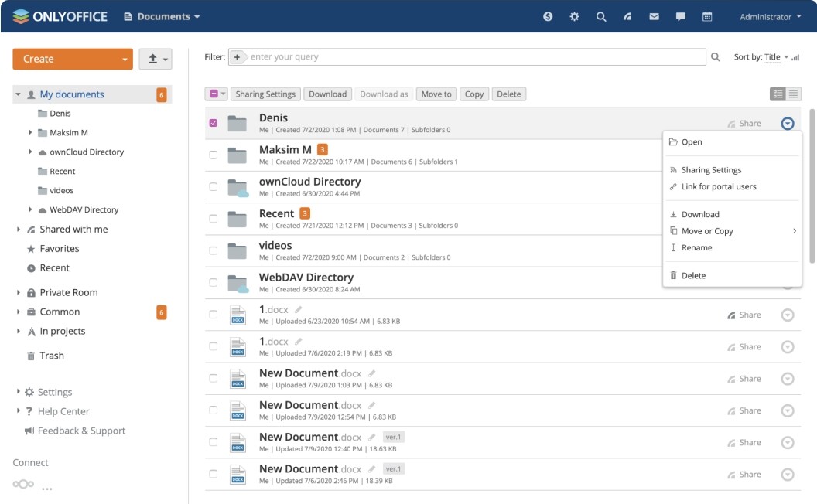
Task: Check the WebDAV Directory checkbox
Action: click(x=215, y=282)
